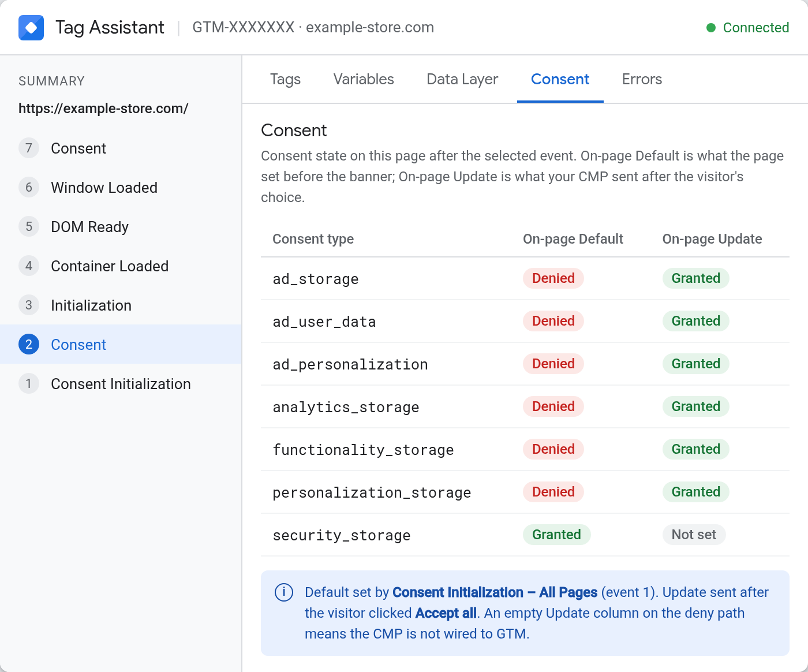Open the Data Layer tab
Viewport: 808px width, 672px height.
462,79
